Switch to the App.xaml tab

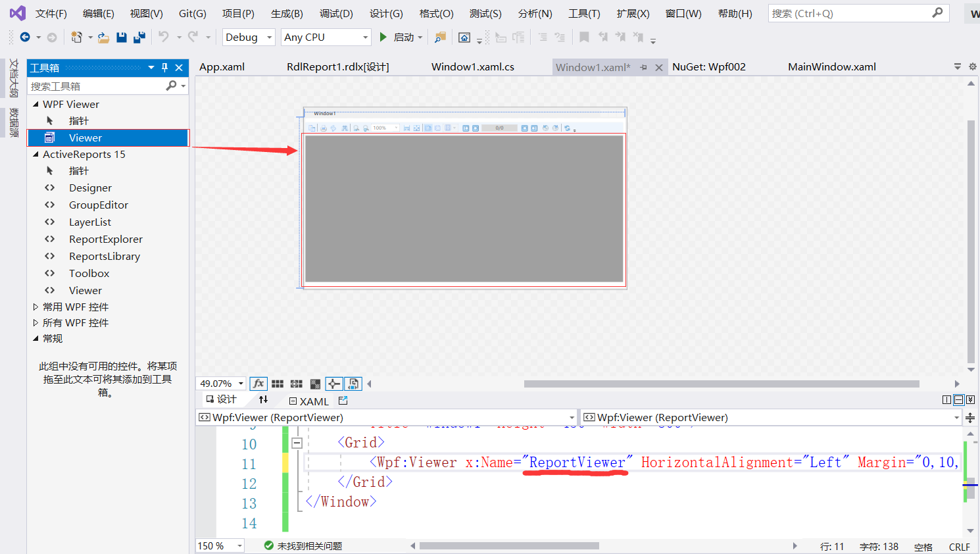(x=222, y=66)
